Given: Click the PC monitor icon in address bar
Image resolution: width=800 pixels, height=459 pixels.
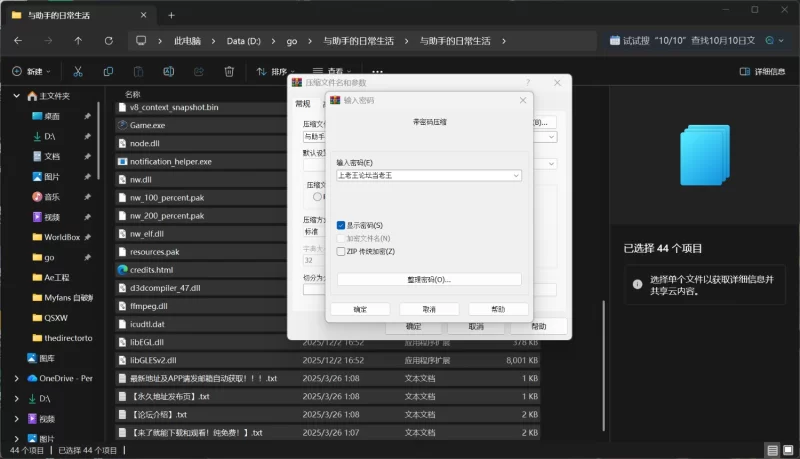Looking at the screenshot, I should click(x=141, y=41).
